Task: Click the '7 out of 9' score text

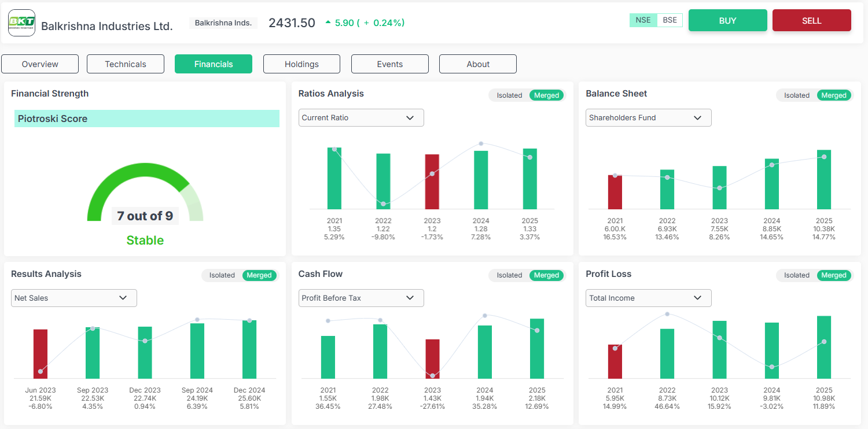Action: 145,216
